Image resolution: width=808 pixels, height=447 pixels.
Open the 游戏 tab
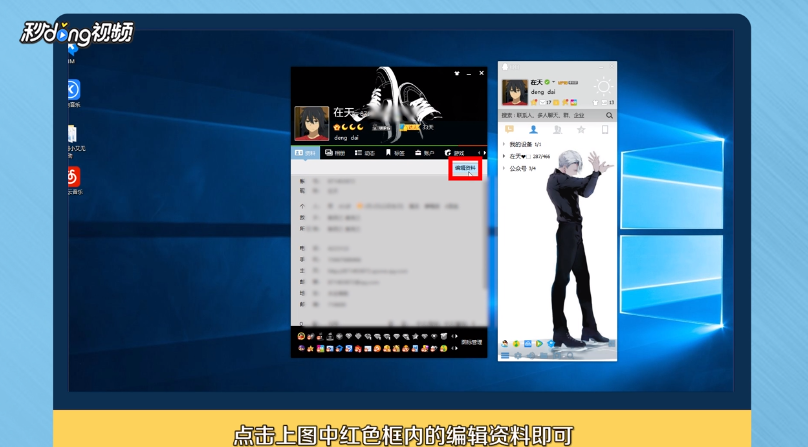pyautogui.click(x=454, y=153)
